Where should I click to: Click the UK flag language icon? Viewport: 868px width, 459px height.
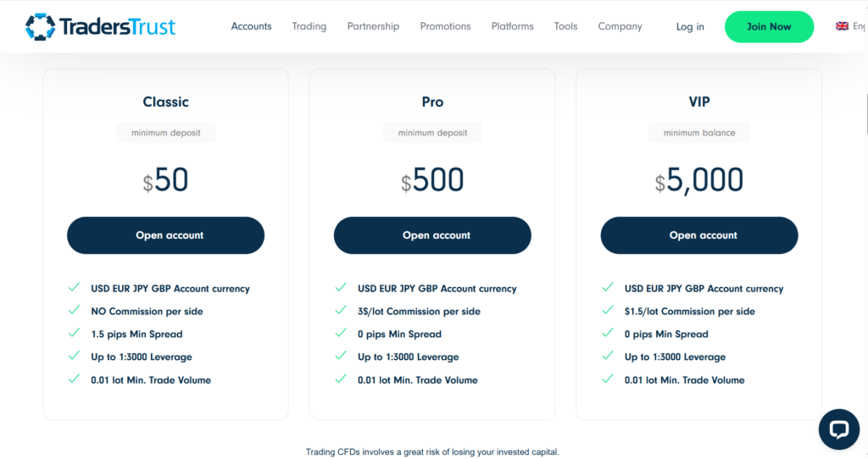[x=842, y=26]
